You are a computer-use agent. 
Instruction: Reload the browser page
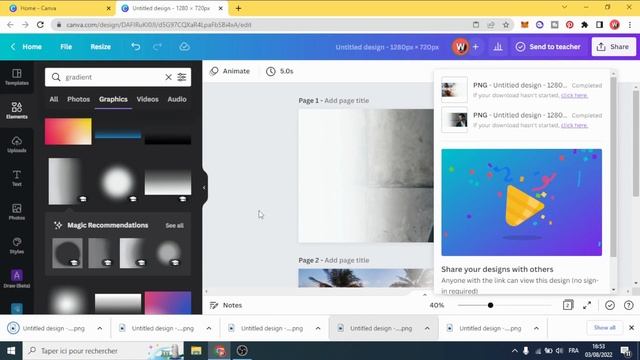click(x=40, y=25)
